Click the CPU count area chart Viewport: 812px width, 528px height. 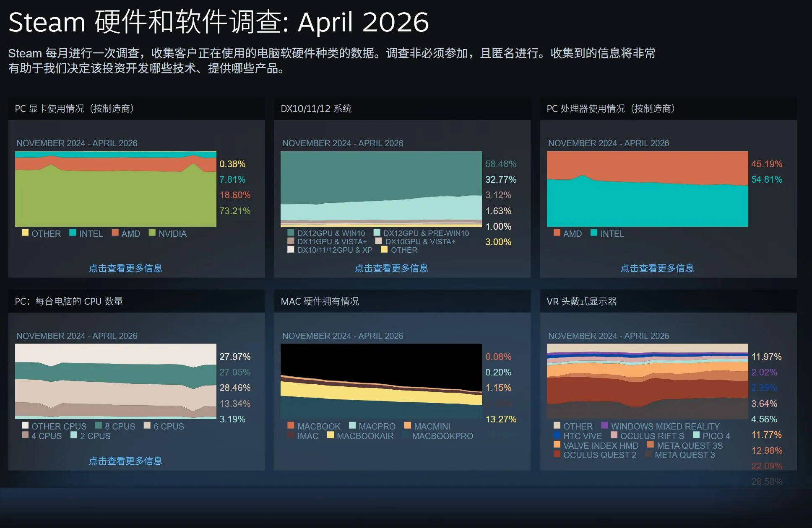[116, 381]
